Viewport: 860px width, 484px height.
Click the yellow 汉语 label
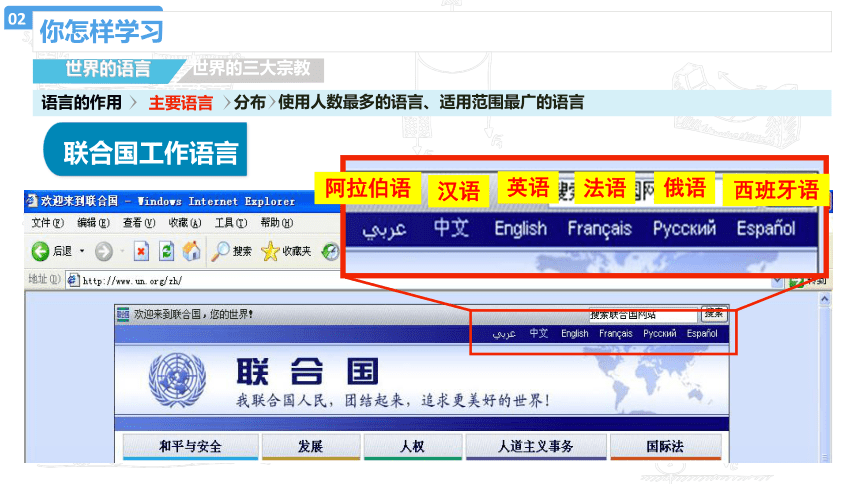[x=458, y=191]
